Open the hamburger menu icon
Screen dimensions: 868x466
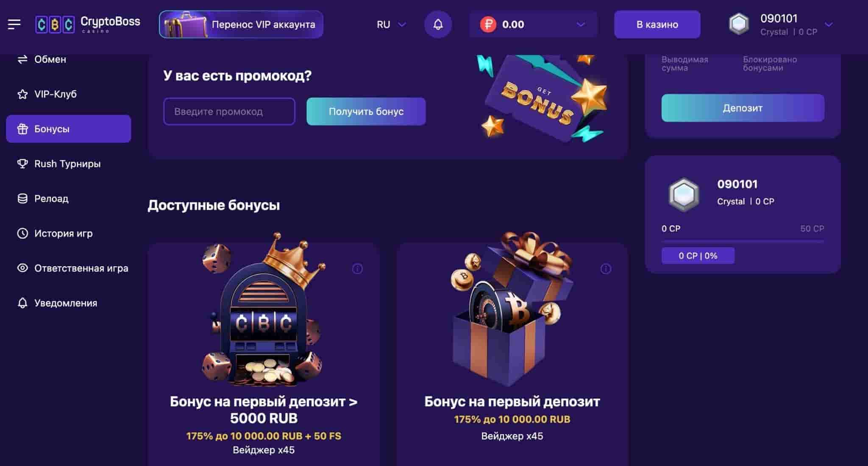(14, 25)
